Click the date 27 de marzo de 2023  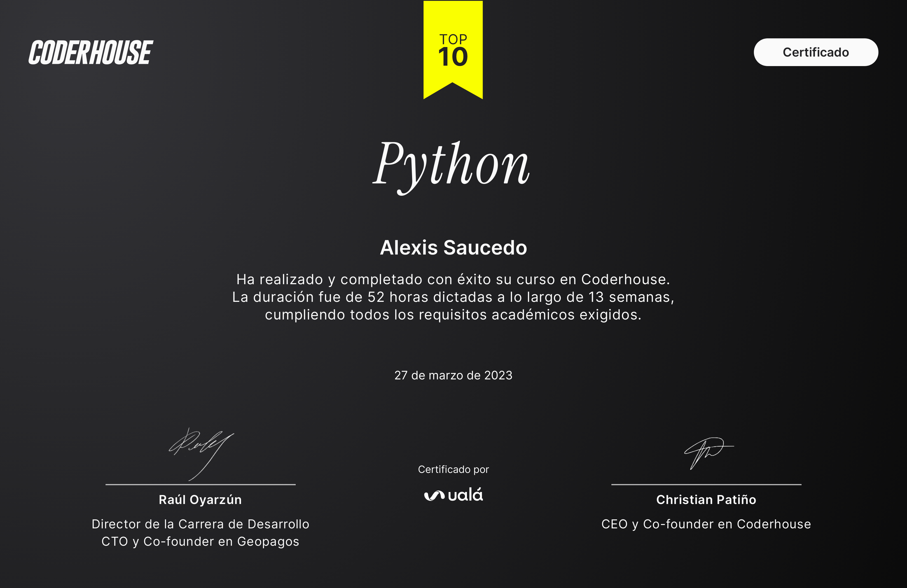coord(453,375)
